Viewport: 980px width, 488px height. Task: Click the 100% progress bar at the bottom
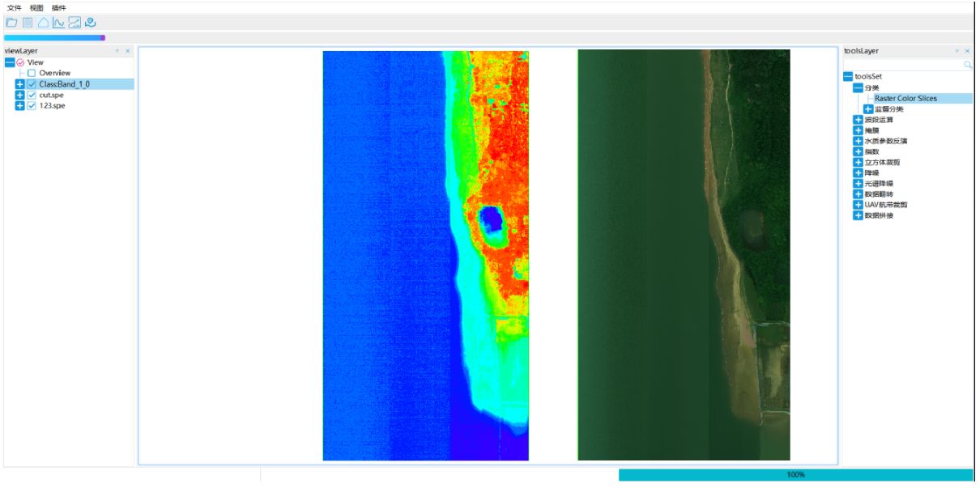pos(795,475)
